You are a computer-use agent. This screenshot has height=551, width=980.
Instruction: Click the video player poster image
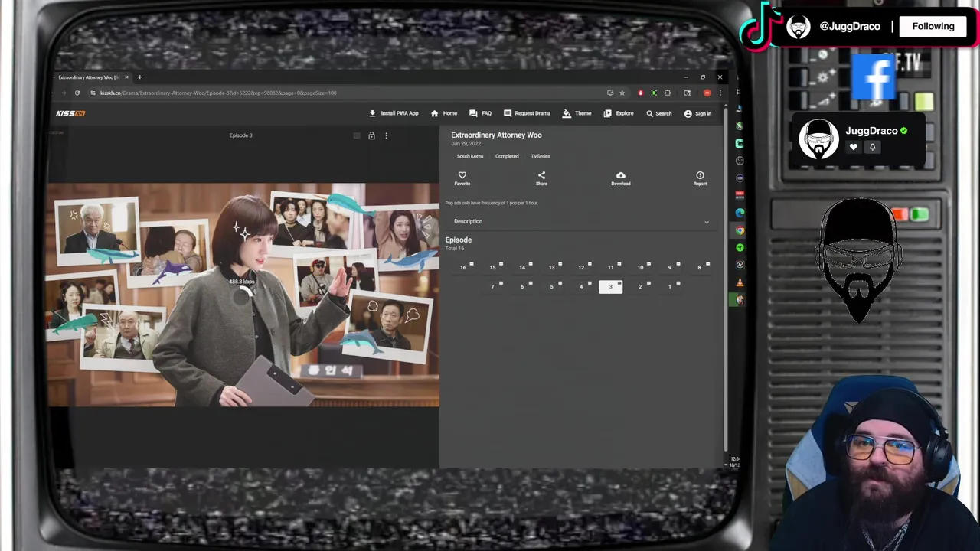click(244, 295)
